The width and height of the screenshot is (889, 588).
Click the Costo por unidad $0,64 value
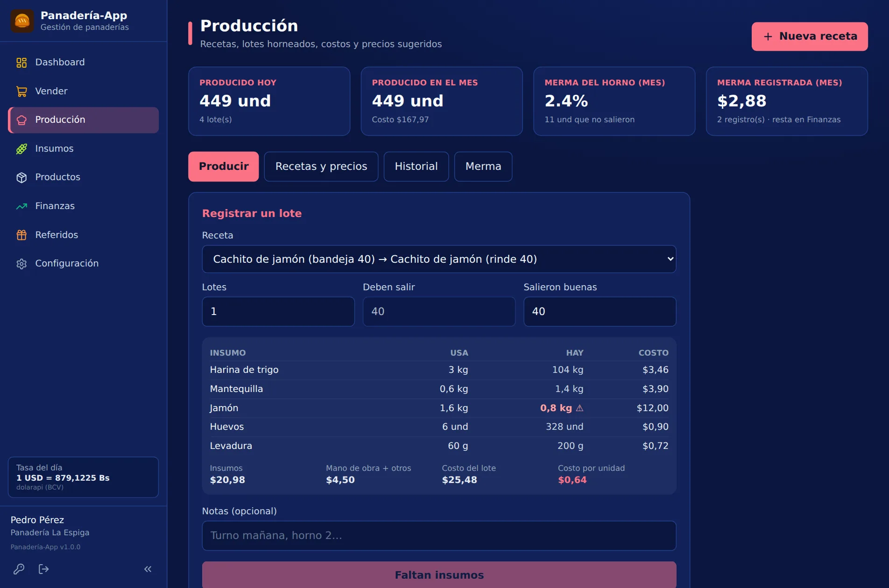pos(572,480)
